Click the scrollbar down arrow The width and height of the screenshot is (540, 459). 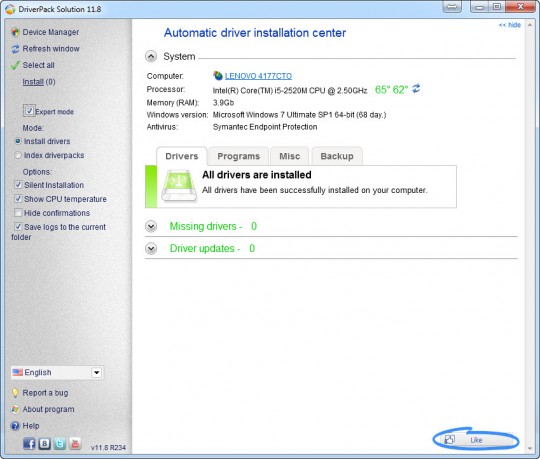530,448
